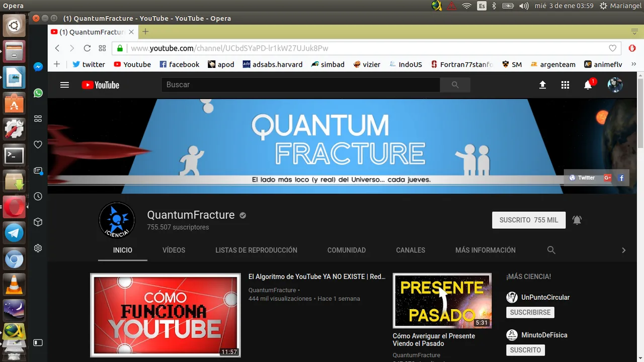Toggle the channel notification bell

[577, 220]
